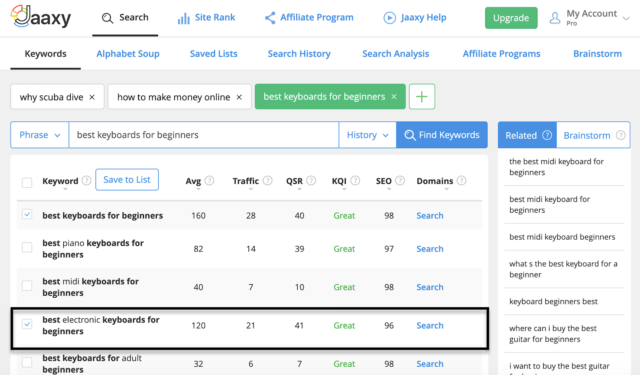The height and width of the screenshot is (375, 640).
Task: Click the Affiliate Program share icon
Action: click(x=270, y=18)
